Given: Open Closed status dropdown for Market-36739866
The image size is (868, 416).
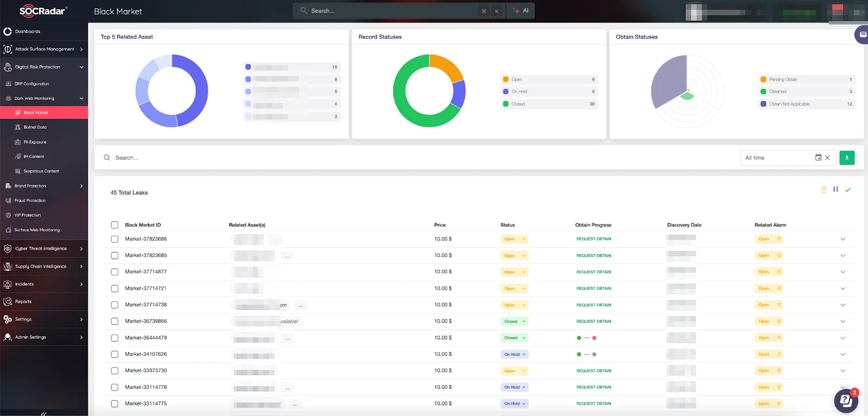Looking at the screenshot, I should 514,322.
